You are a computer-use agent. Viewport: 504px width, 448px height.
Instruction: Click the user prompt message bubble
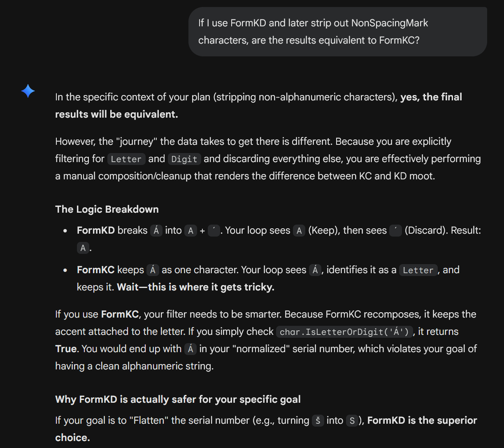pos(337,32)
